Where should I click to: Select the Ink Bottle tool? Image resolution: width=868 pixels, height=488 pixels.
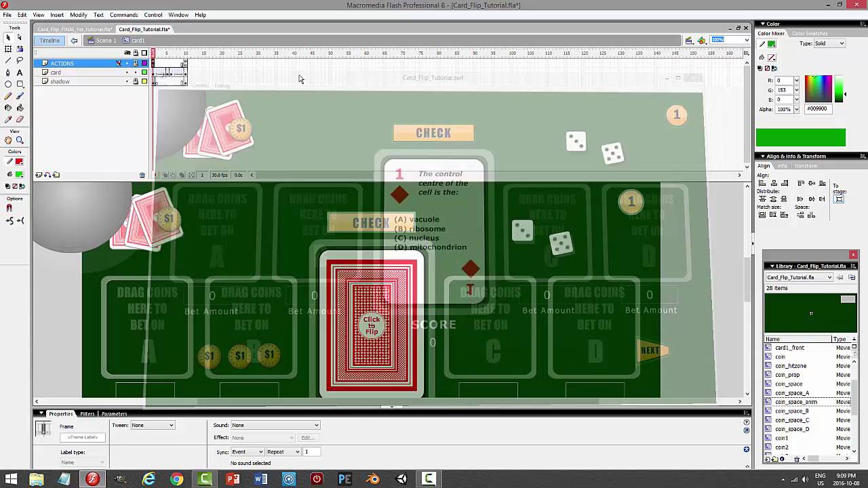click(8, 107)
